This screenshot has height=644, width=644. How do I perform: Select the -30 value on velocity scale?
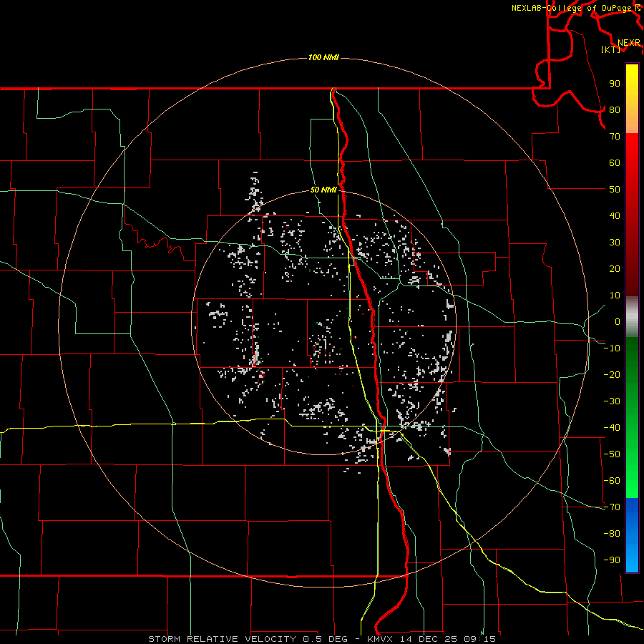tap(612, 401)
